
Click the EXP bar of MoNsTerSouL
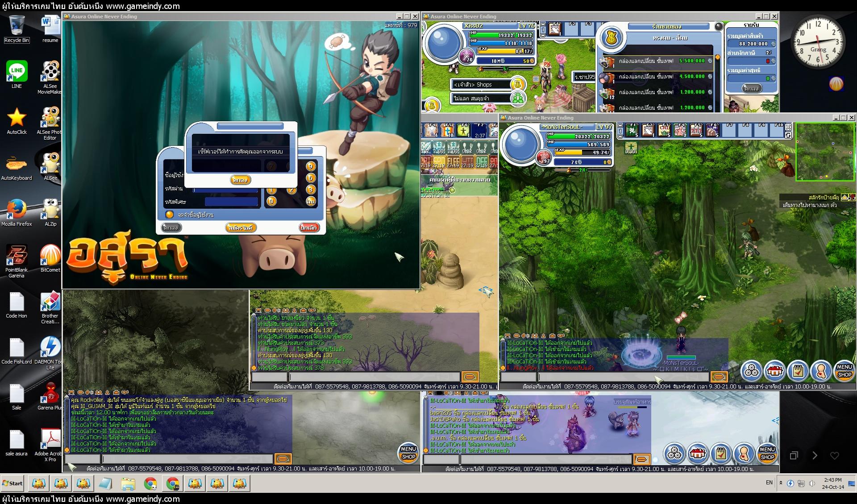click(x=582, y=152)
